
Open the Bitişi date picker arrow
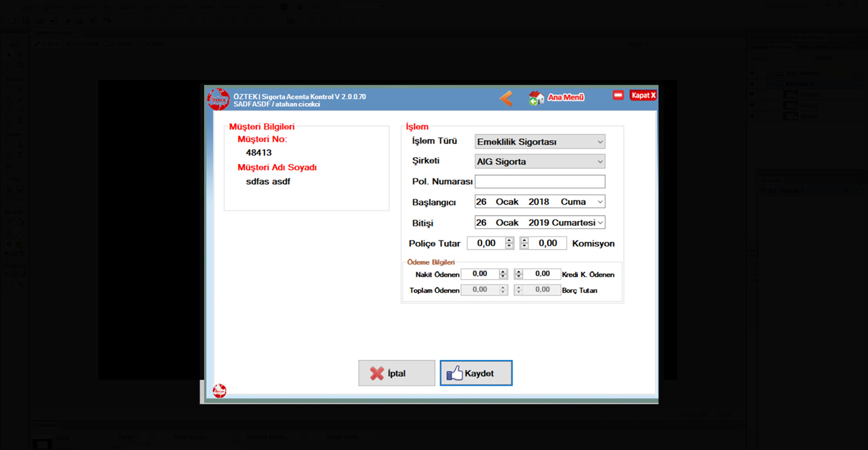click(x=599, y=222)
